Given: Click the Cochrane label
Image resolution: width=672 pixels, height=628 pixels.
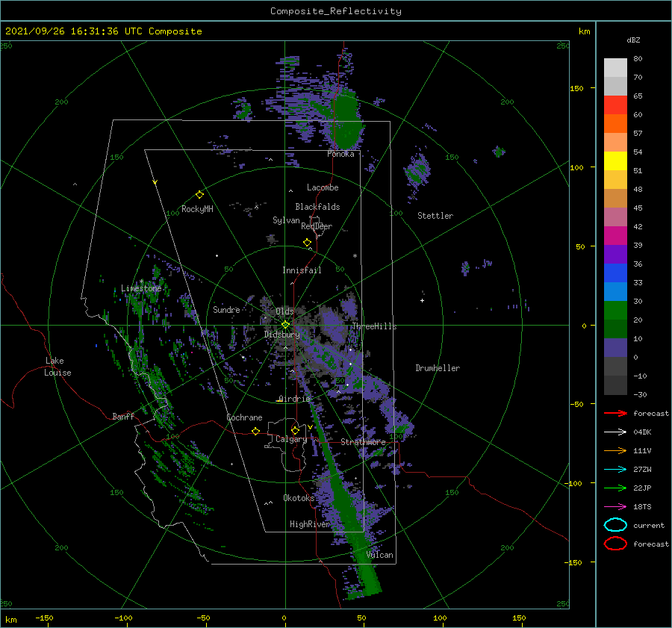Looking at the screenshot, I should tap(244, 417).
